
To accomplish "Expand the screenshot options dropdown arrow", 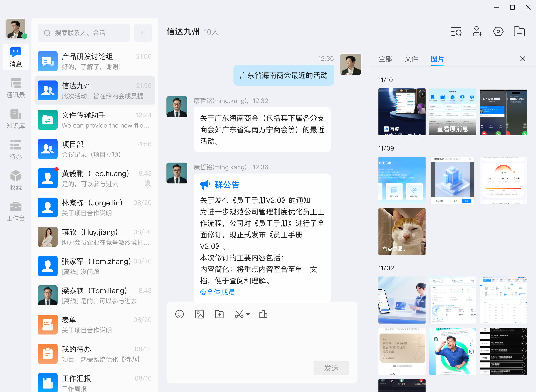I will coord(248,314).
